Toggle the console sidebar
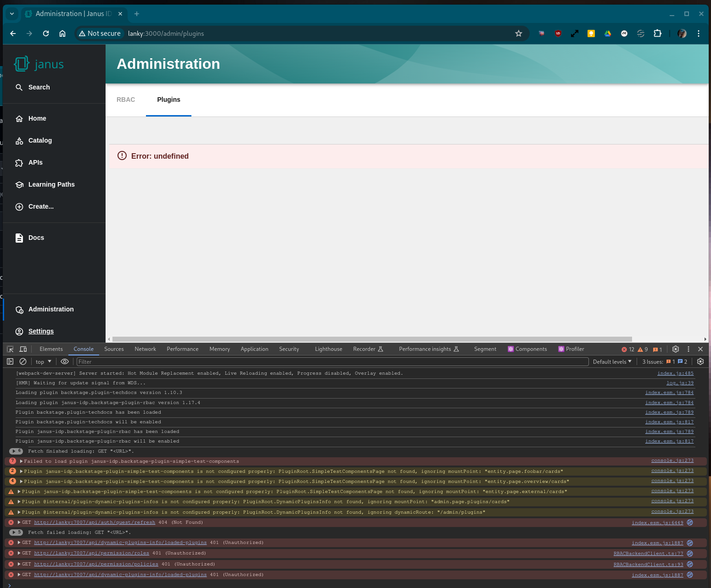Viewport: 711px width, 588px height. point(10,361)
